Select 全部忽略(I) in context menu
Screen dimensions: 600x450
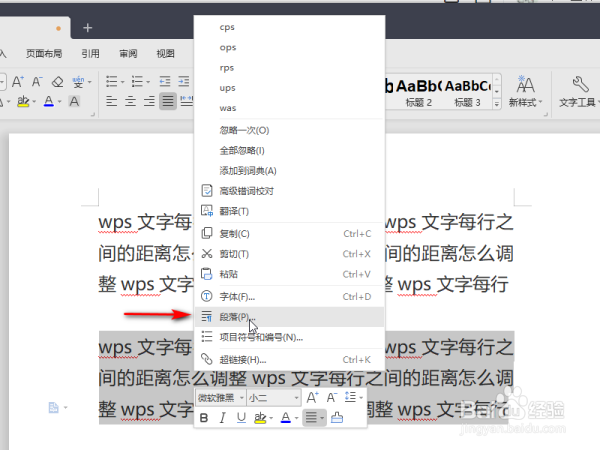[289, 151]
